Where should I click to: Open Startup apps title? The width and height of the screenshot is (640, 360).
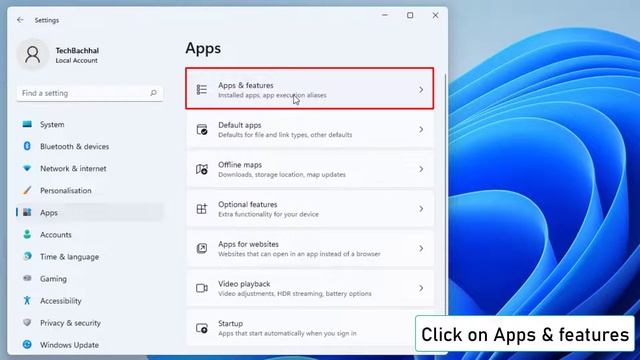pyautogui.click(x=230, y=323)
